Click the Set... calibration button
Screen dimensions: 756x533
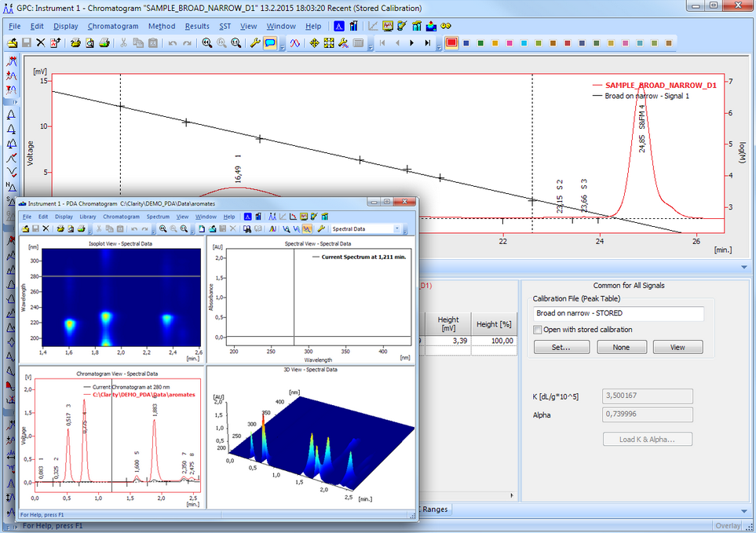point(561,347)
